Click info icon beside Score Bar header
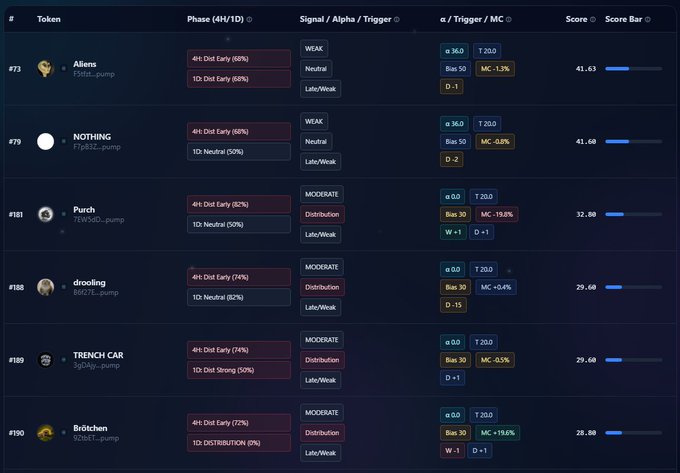This screenshot has height=473, width=680. [647, 20]
